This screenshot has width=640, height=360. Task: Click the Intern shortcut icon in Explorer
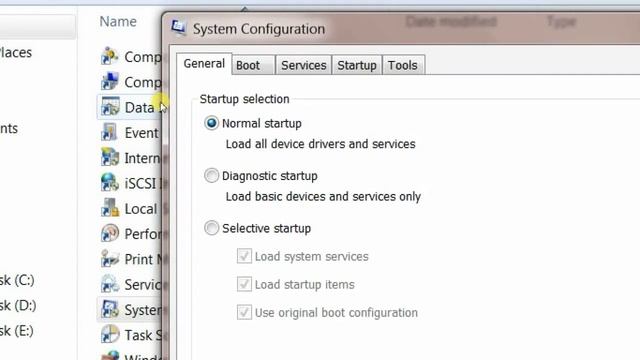[x=110, y=158]
